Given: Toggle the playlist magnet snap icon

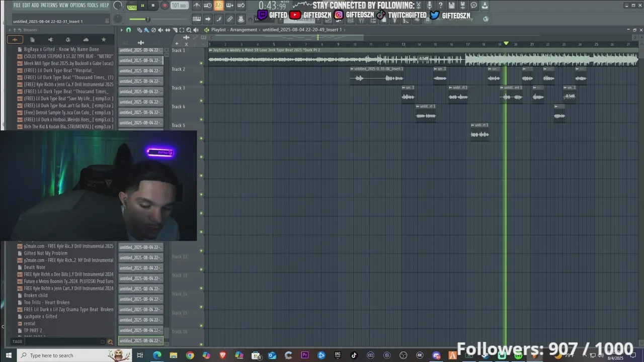Looking at the screenshot, I should [128, 30].
